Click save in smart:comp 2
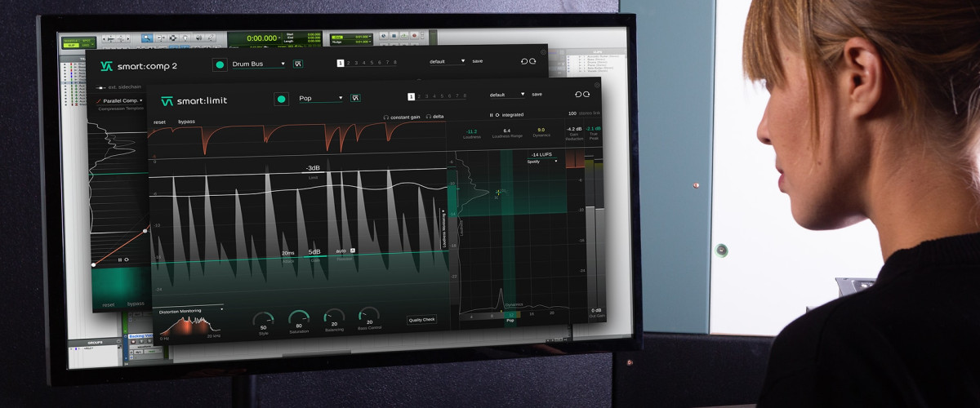 tap(478, 61)
